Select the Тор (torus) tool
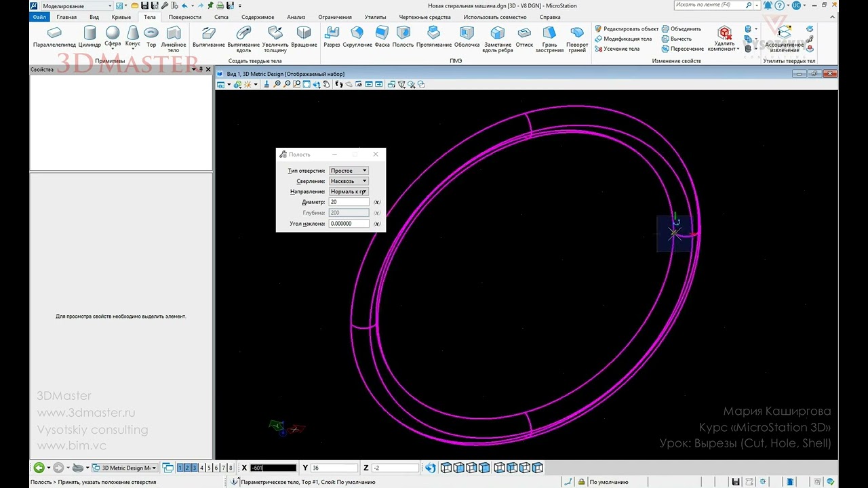Screen dimensions: 868x488 click(151, 37)
